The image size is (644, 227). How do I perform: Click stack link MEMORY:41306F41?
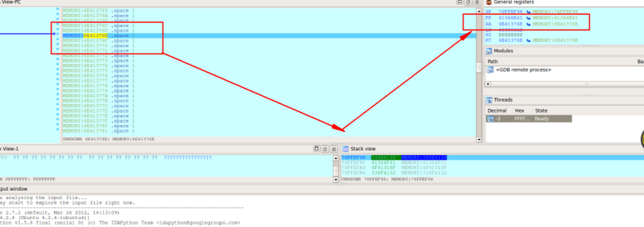tap(424, 162)
